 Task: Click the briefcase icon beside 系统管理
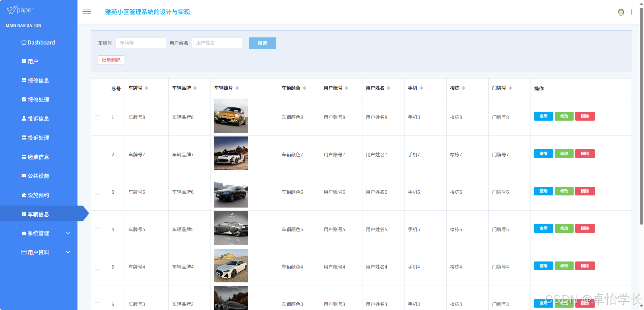click(24, 233)
